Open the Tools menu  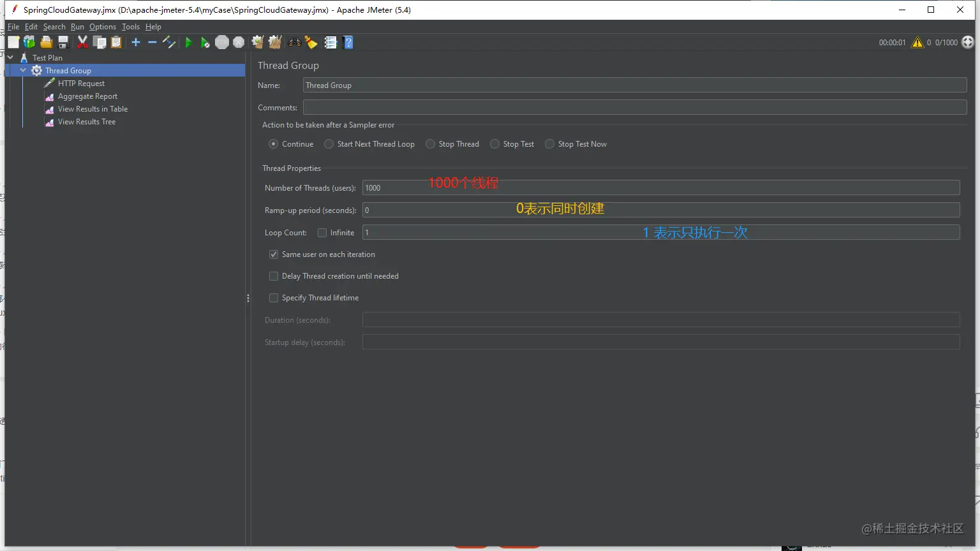point(131,27)
